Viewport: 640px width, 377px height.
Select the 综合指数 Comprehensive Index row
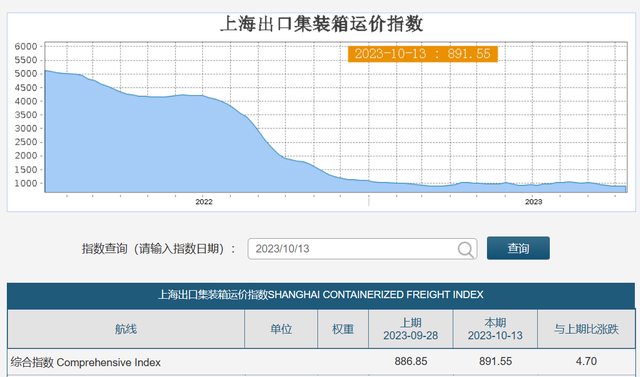coord(321,362)
